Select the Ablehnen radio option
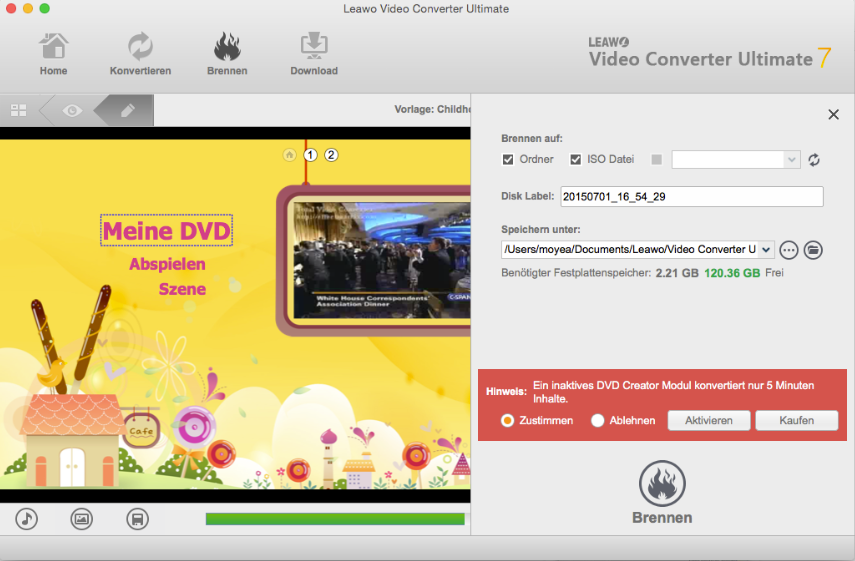Image resolution: width=855 pixels, height=561 pixels. click(598, 420)
